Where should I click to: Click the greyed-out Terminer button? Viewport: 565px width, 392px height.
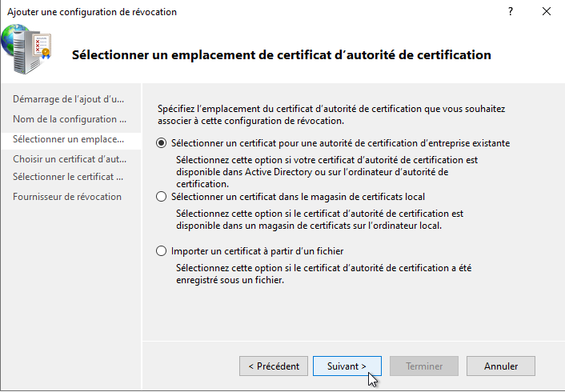[x=424, y=366]
